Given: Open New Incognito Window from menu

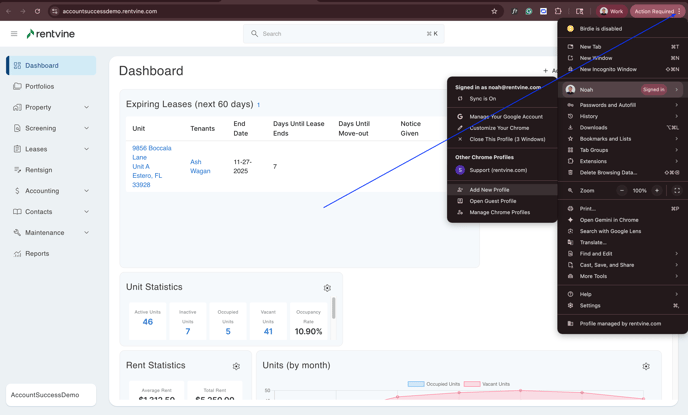Looking at the screenshot, I should click(x=608, y=70).
